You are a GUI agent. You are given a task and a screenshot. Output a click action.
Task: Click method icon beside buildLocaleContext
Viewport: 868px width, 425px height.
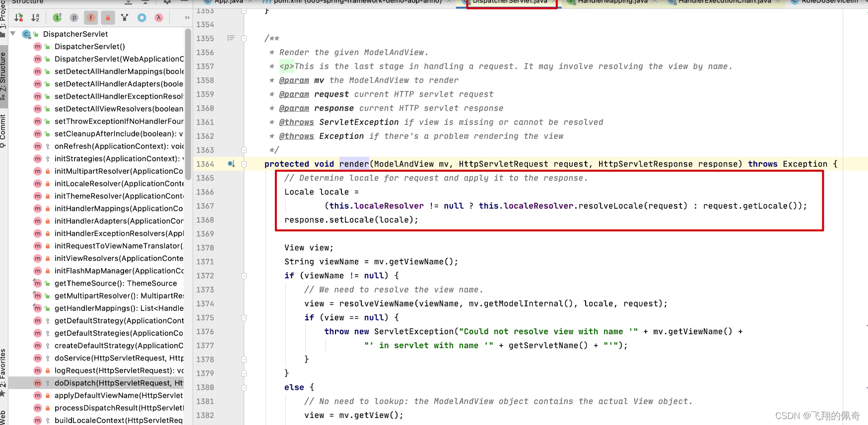click(38, 420)
